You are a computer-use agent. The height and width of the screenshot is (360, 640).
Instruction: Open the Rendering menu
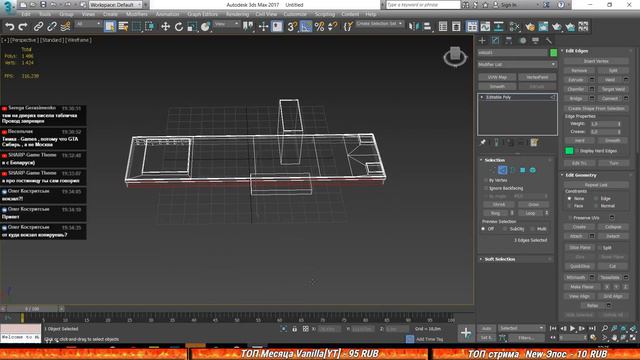pos(237,14)
